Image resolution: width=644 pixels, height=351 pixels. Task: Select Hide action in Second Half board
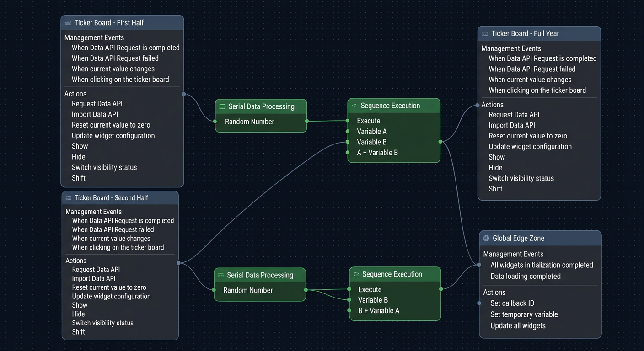coord(78,314)
